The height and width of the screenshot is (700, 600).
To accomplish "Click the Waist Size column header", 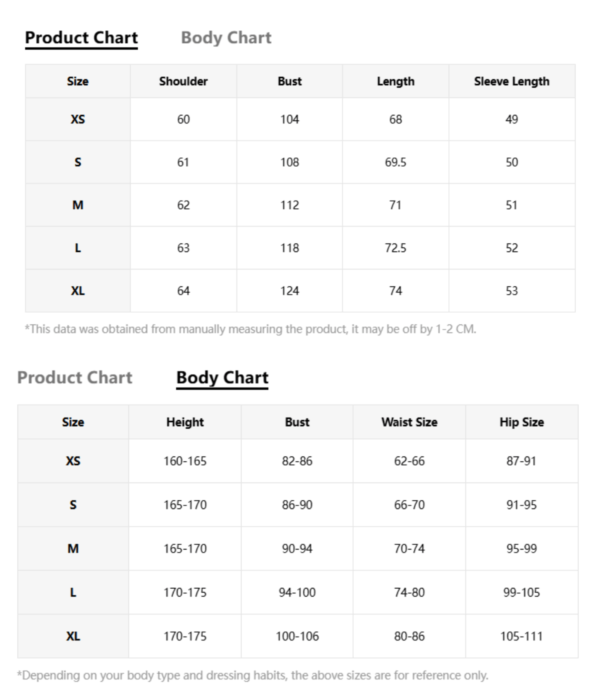I will [409, 422].
